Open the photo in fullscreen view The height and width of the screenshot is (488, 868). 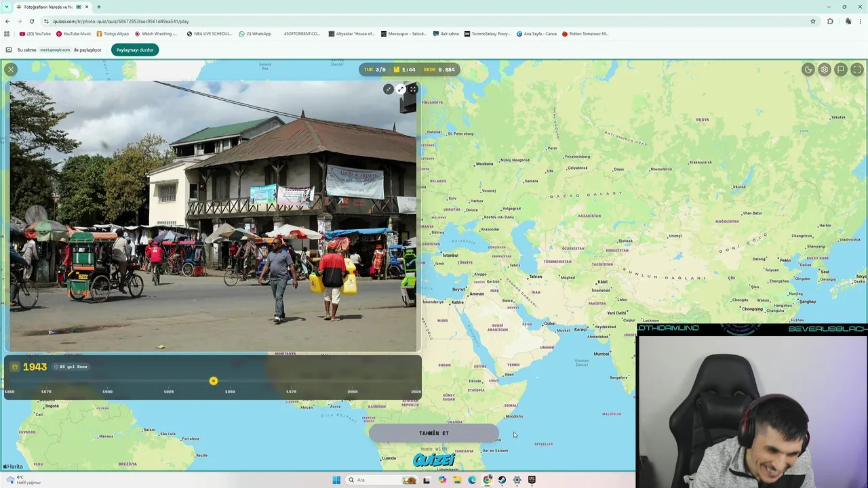pos(413,89)
